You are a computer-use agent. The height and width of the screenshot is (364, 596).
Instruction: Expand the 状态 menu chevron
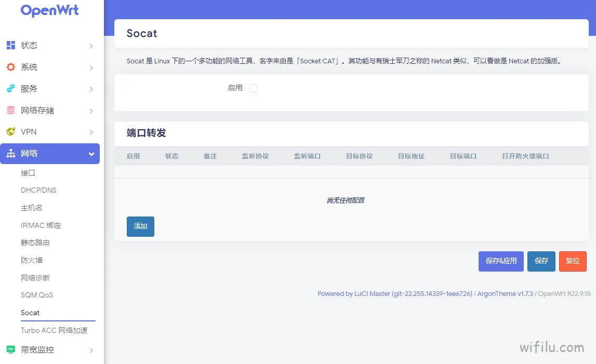point(91,46)
